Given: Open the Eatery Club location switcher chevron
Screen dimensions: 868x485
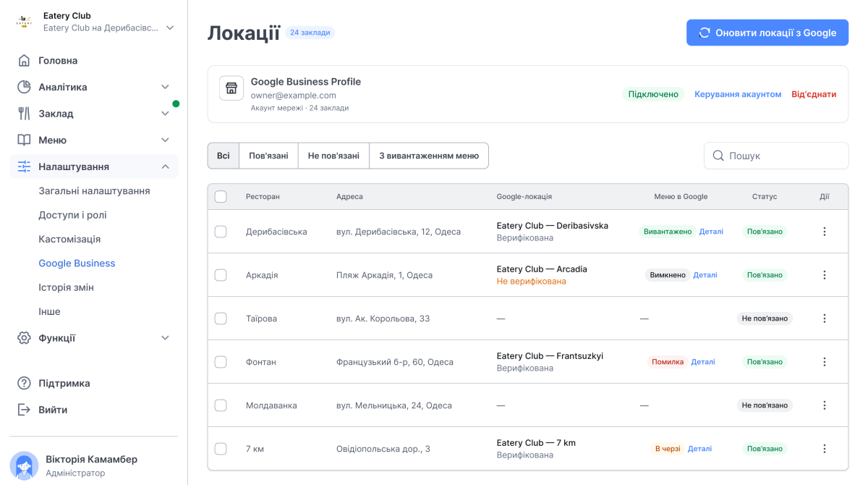Looking at the screenshot, I should (170, 28).
